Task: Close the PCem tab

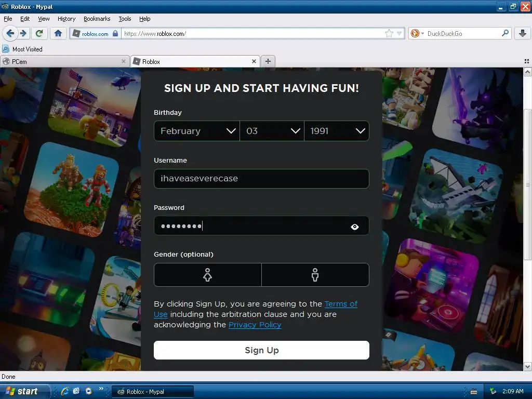Action: click(x=124, y=61)
